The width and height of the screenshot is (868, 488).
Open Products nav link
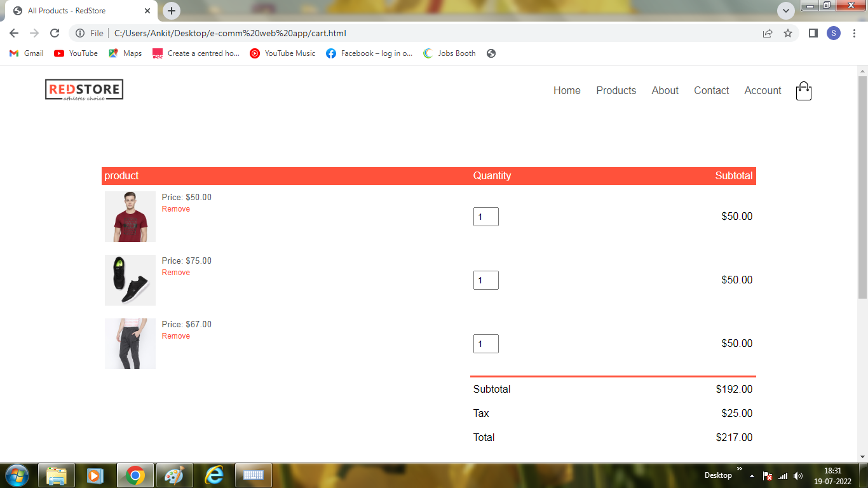[616, 90]
